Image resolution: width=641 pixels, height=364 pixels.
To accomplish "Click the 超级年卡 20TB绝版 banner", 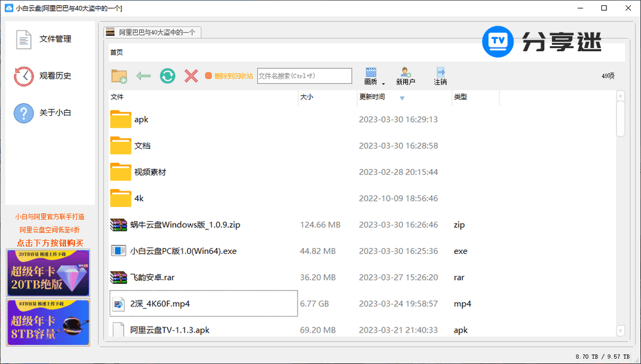I will pos(48,272).
